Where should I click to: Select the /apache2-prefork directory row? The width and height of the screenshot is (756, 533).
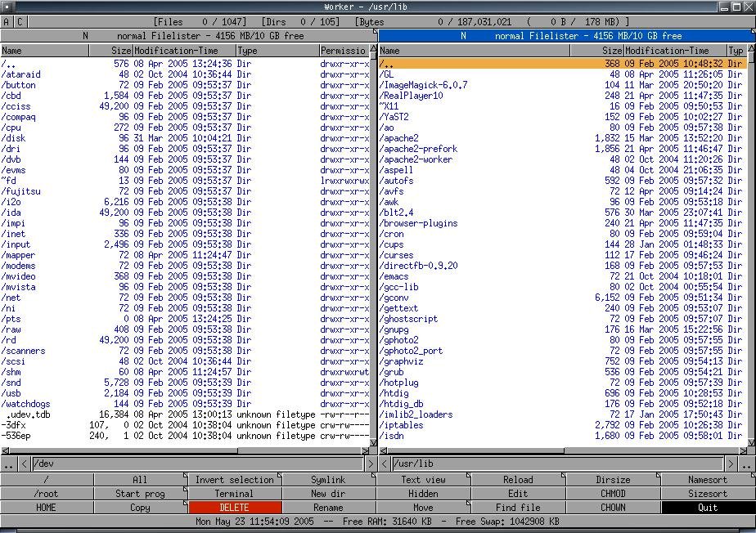pos(563,149)
